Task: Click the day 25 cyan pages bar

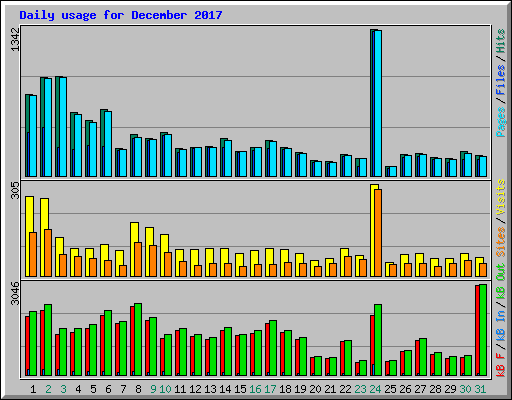Action: [393, 172]
